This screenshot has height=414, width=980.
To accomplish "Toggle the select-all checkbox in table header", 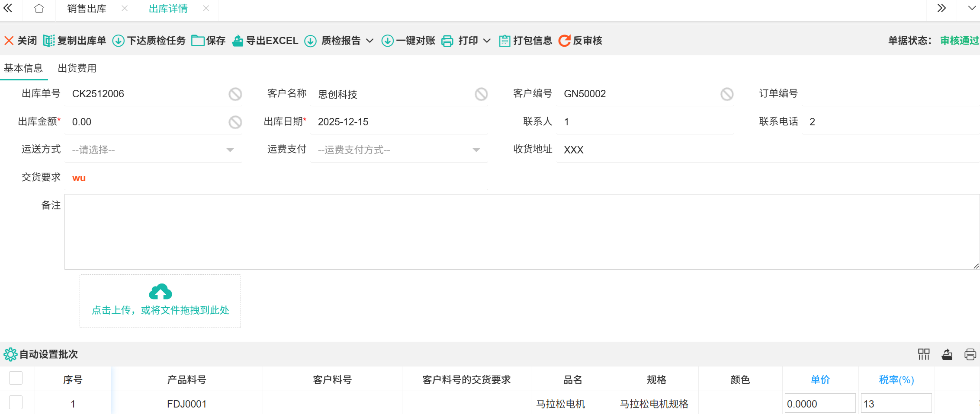I will 16,378.
